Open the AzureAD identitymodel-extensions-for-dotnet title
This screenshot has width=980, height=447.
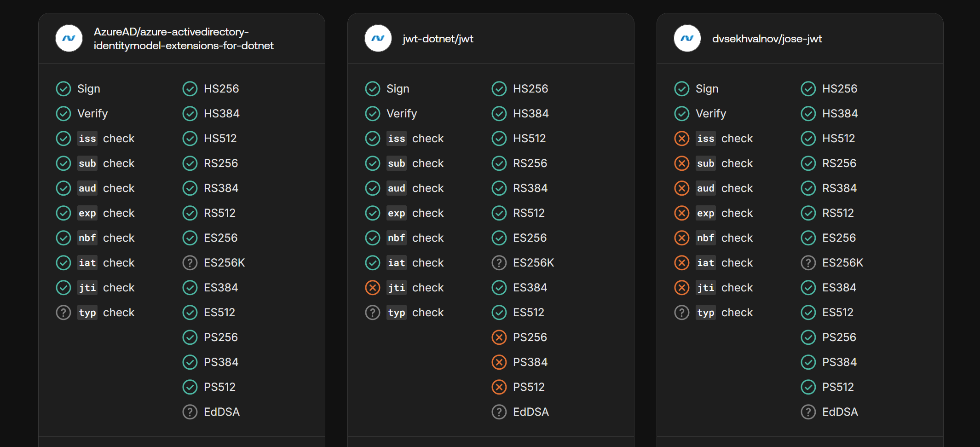pyautogui.click(x=184, y=39)
